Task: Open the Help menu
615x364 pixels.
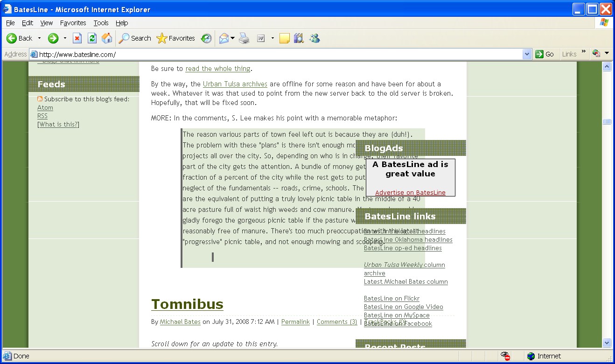Action: tap(122, 23)
